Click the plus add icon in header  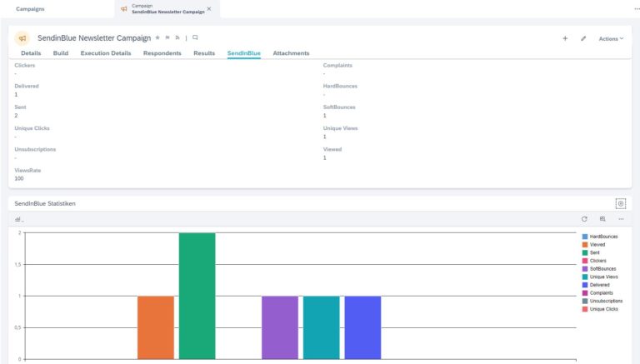pos(565,38)
